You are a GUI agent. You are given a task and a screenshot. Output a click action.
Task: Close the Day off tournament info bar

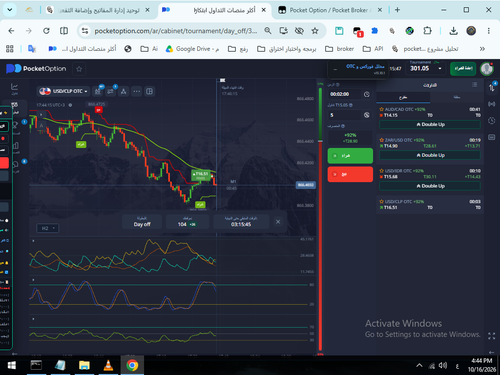click(x=278, y=222)
